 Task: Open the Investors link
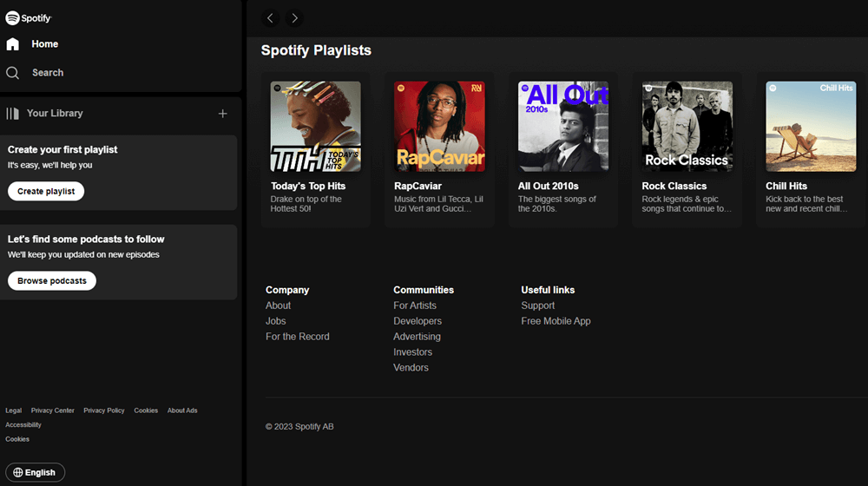tap(412, 352)
